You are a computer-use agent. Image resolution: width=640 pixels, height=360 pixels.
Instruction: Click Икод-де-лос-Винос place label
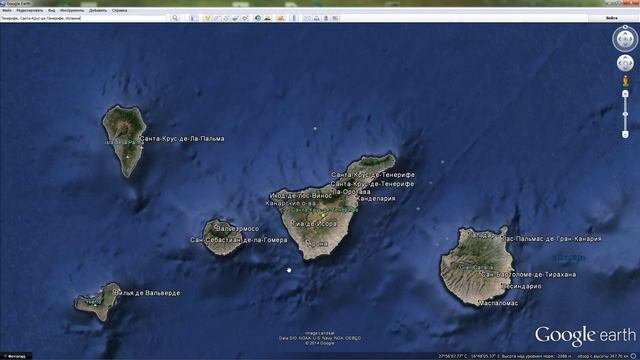click(301, 196)
